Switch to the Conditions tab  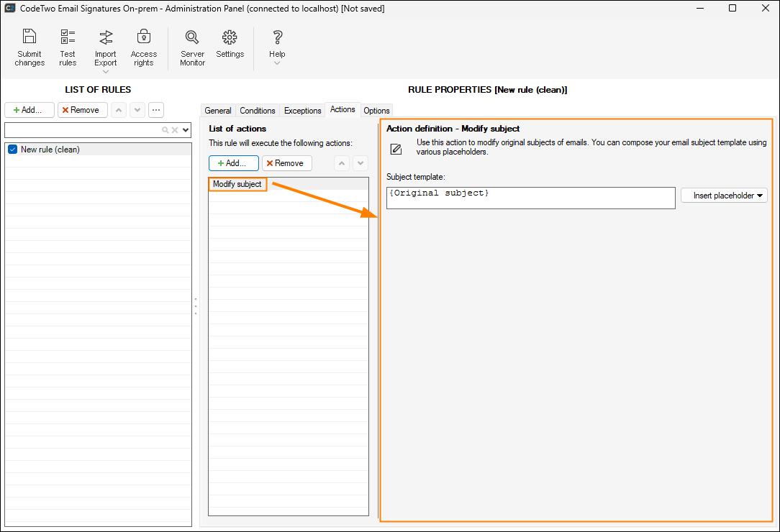pos(258,111)
